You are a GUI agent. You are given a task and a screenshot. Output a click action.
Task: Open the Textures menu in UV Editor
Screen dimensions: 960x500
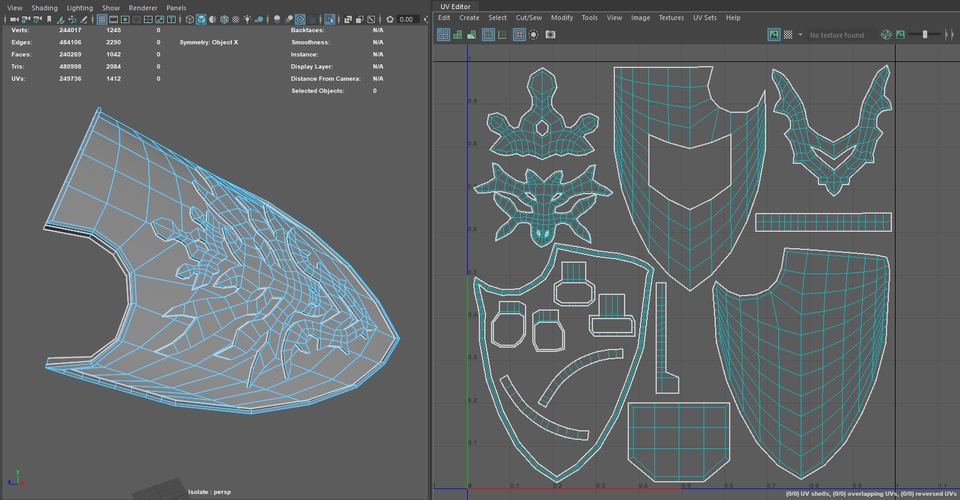click(x=671, y=17)
